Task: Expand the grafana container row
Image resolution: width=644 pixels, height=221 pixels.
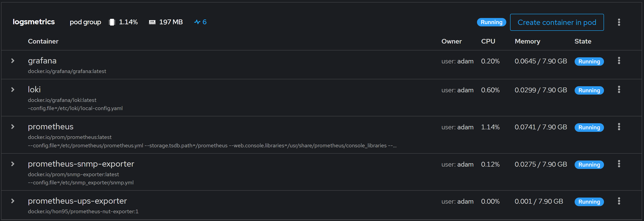Action: 13,61
